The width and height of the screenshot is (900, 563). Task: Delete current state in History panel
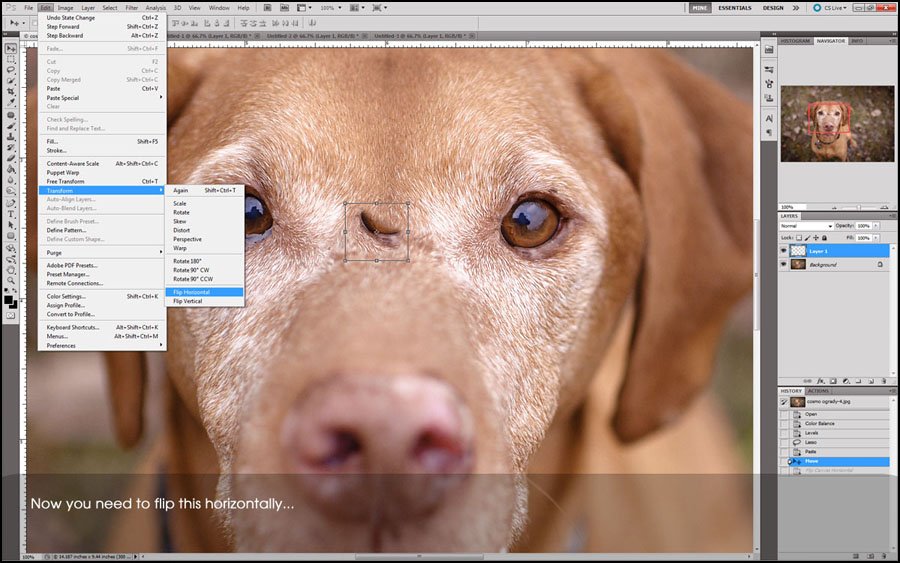[x=884, y=556]
